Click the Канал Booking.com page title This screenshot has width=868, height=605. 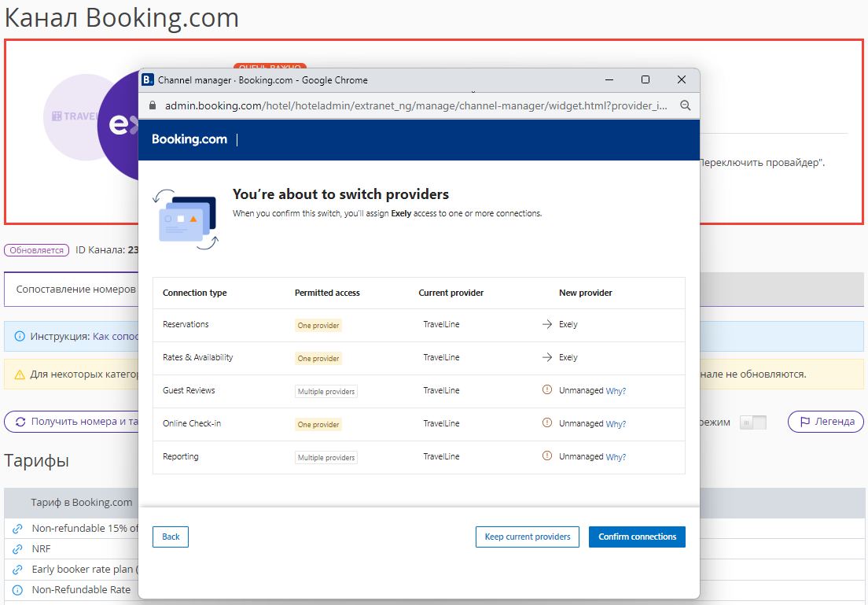pyautogui.click(x=122, y=17)
